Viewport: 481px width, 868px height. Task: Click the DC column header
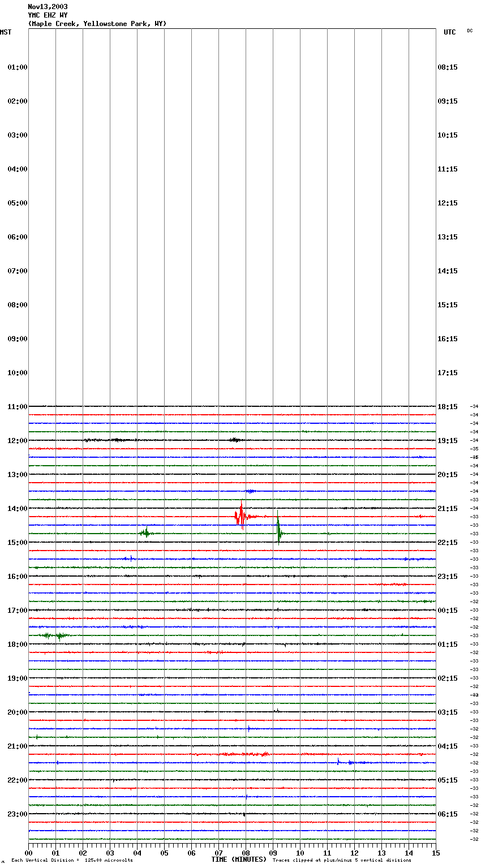coord(470,31)
